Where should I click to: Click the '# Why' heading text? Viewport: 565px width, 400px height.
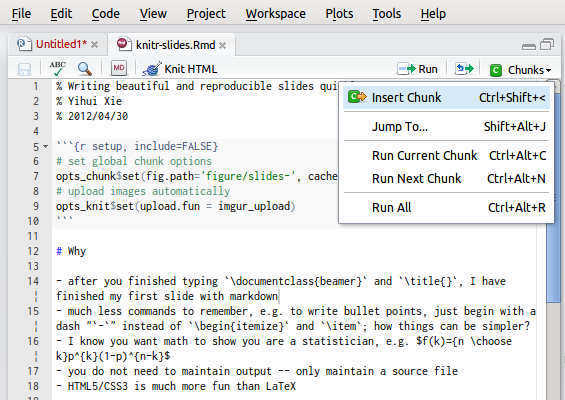tap(71, 251)
